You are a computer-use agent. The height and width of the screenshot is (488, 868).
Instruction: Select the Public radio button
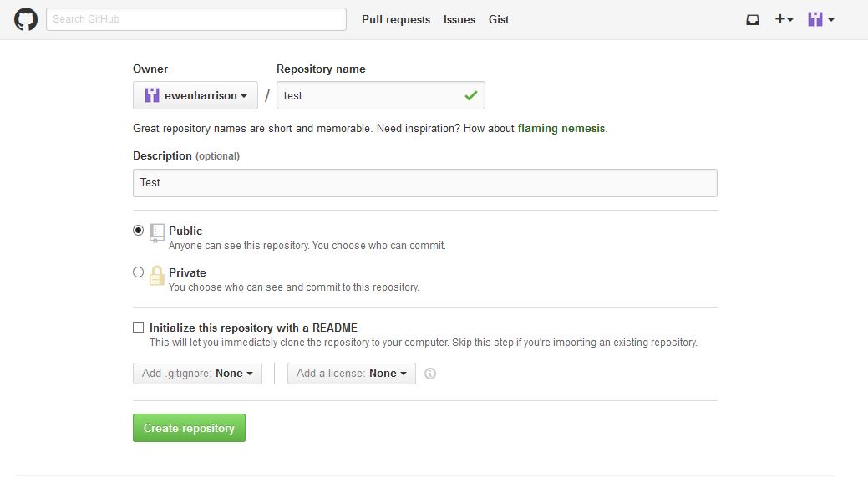139,231
